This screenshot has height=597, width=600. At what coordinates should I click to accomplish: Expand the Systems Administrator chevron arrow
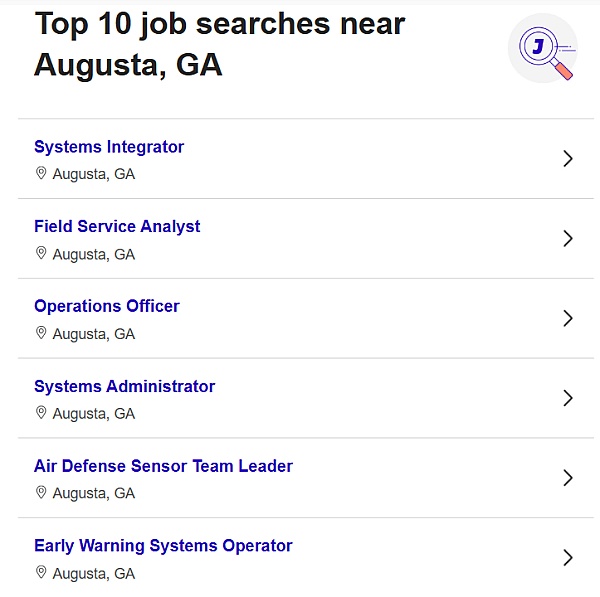(568, 398)
